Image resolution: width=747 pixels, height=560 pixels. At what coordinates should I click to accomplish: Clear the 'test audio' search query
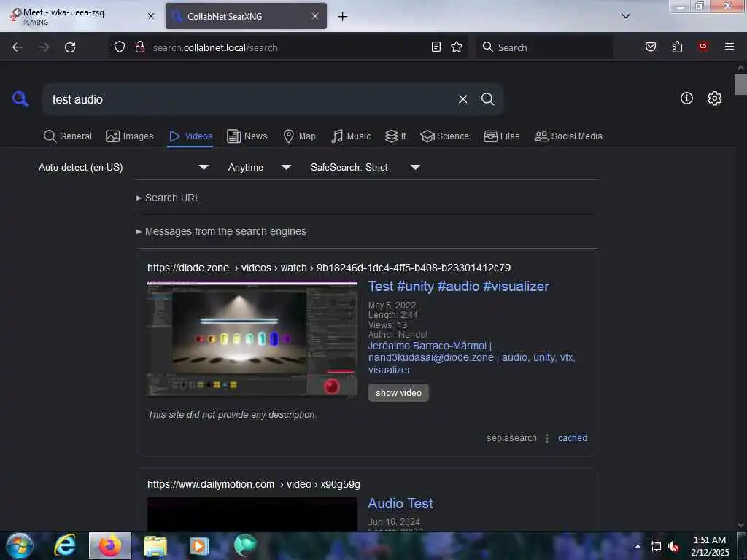click(x=462, y=99)
